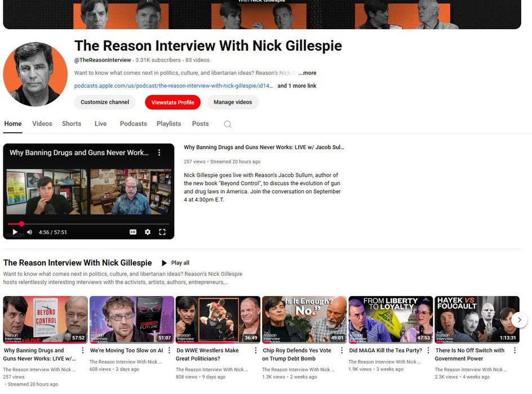
Task: Click the Play all button for the playlist
Action: click(175, 263)
